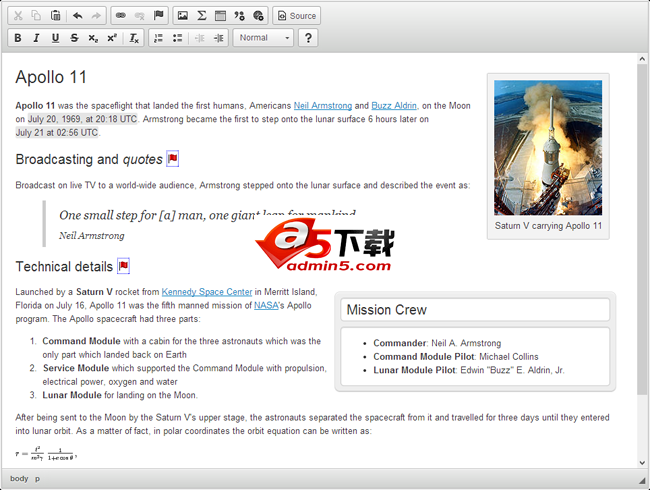Toggle italic text style
650x490 pixels.
36,38
